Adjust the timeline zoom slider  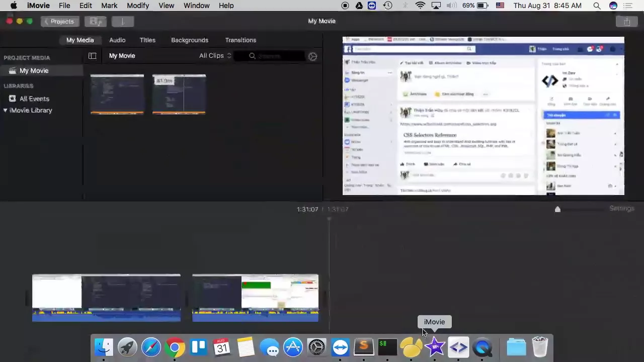(x=557, y=209)
